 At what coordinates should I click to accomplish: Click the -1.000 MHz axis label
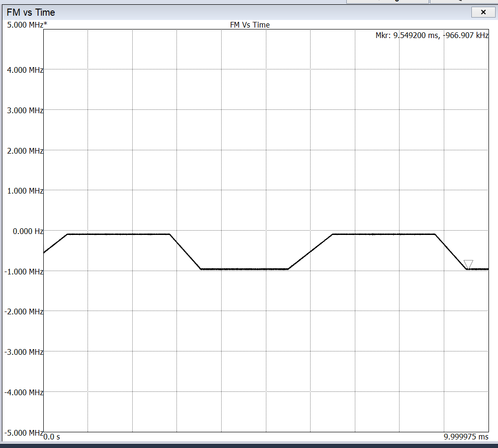[x=24, y=272]
